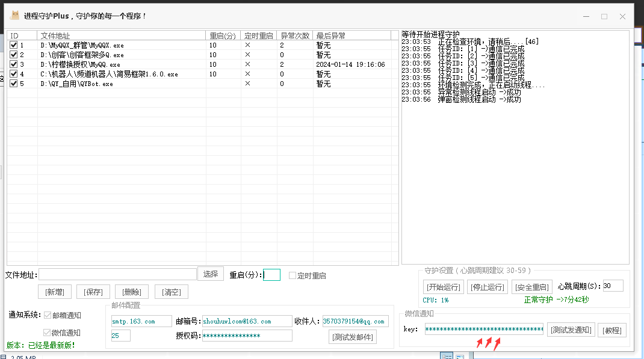Click the [新增] button
The width and height of the screenshot is (644, 359).
click(55, 292)
